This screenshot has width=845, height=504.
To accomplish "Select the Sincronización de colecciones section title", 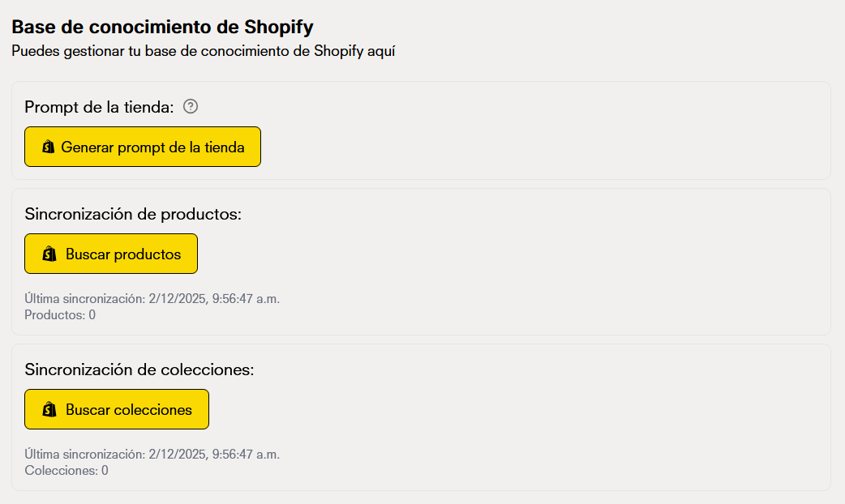I will (139, 369).
